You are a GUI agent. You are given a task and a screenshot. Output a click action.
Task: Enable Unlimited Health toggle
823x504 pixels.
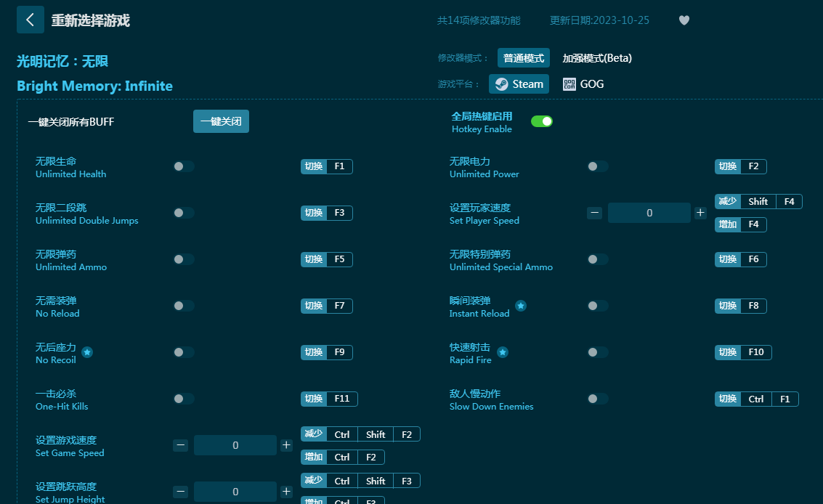click(x=184, y=166)
